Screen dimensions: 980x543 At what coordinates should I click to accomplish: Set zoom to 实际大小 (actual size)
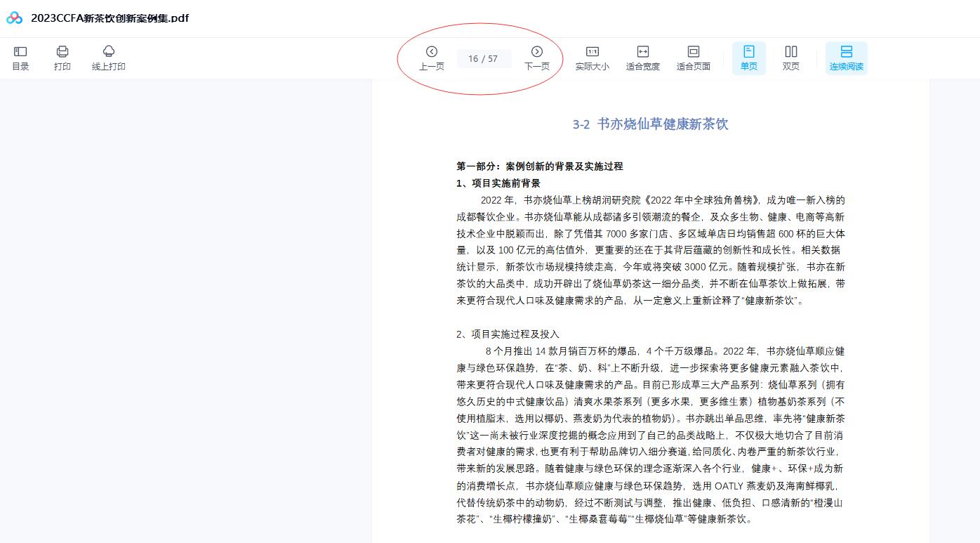[x=592, y=58]
